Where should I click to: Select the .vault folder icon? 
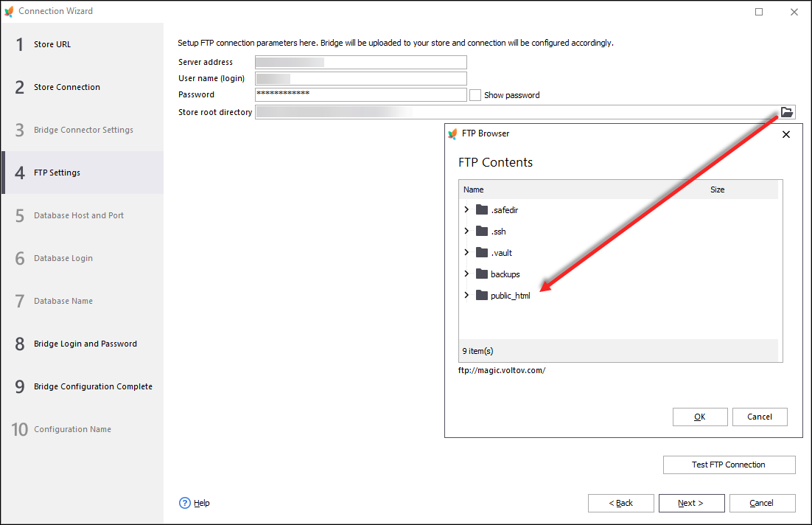tap(482, 253)
